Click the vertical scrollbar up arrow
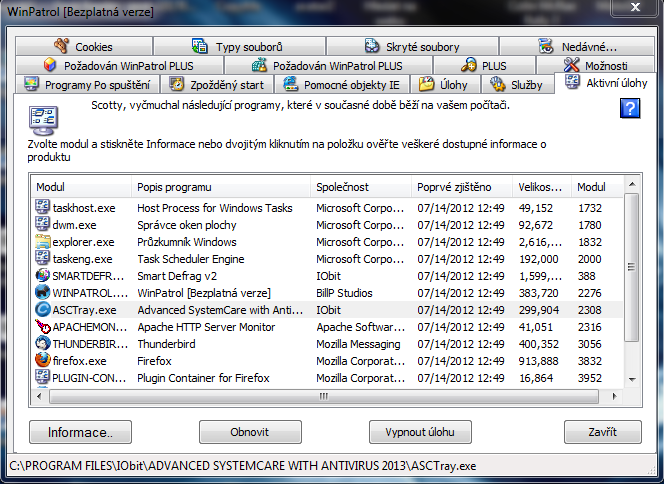Image resolution: width=664 pixels, height=484 pixels. point(632,184)
